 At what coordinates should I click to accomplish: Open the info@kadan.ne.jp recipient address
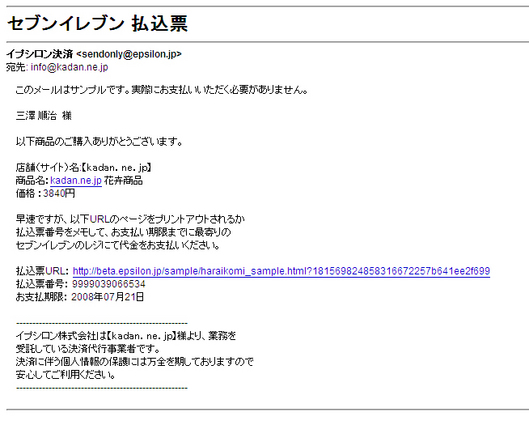click(x=69, y=67)
